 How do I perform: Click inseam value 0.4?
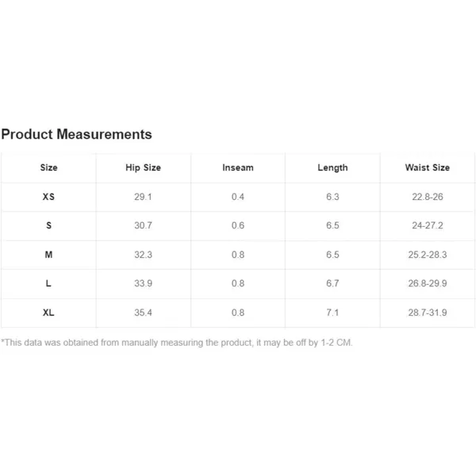[238, 197]
